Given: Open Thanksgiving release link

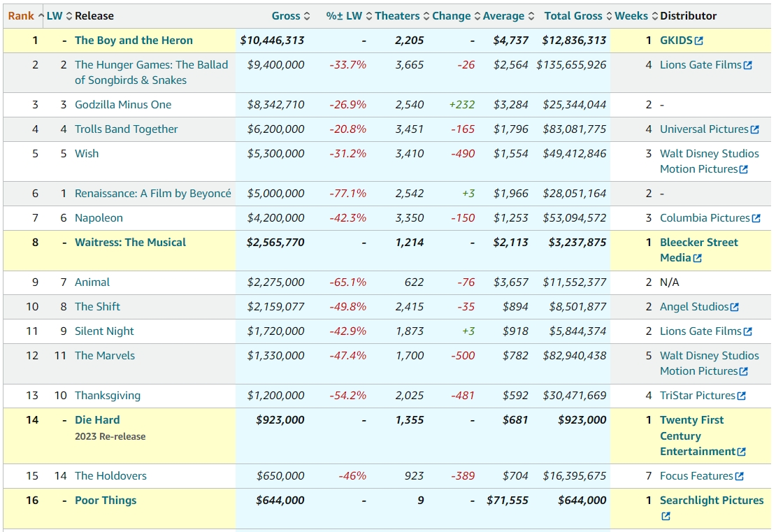Looking at the screenshot, I should point(108,396).
